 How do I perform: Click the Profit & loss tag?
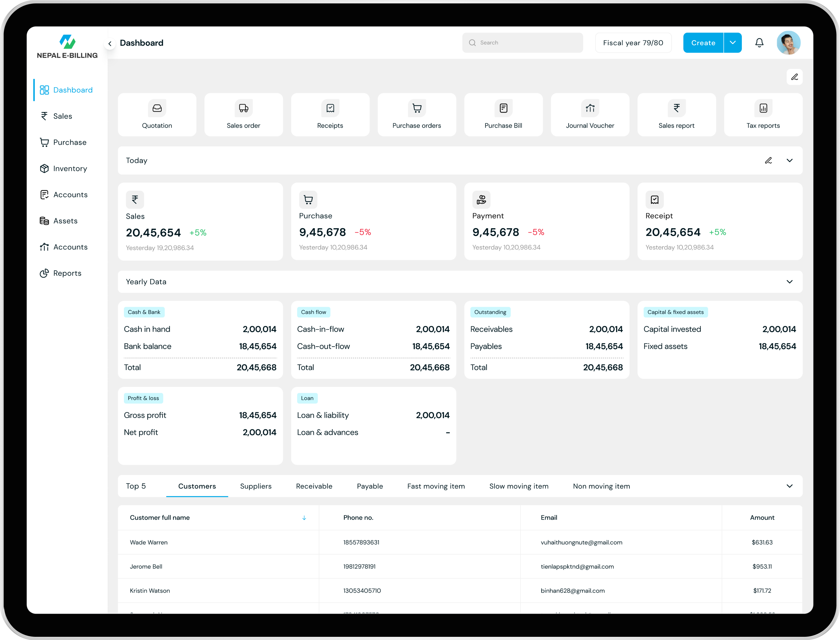coord(143,398)
